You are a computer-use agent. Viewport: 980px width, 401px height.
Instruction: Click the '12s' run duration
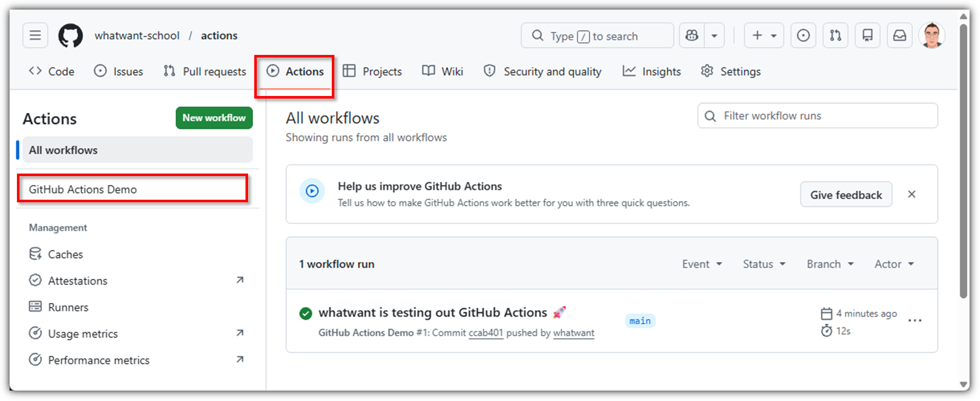click(x=843, y=331)
